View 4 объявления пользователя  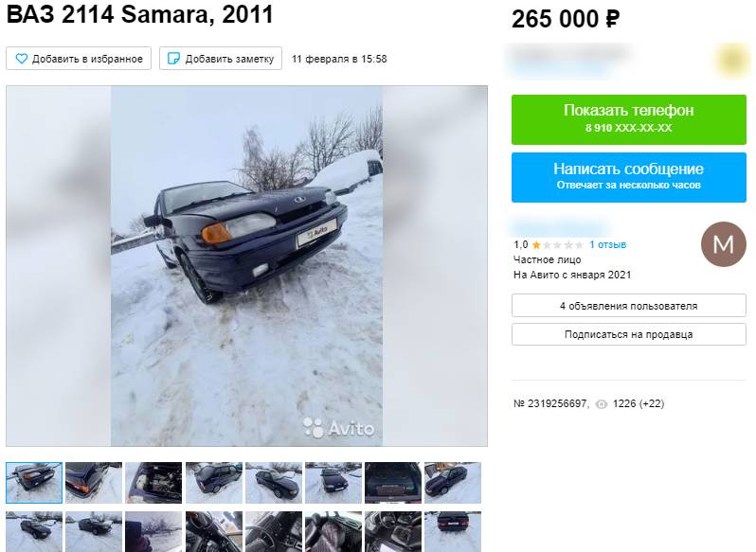(x=629, y=306)
